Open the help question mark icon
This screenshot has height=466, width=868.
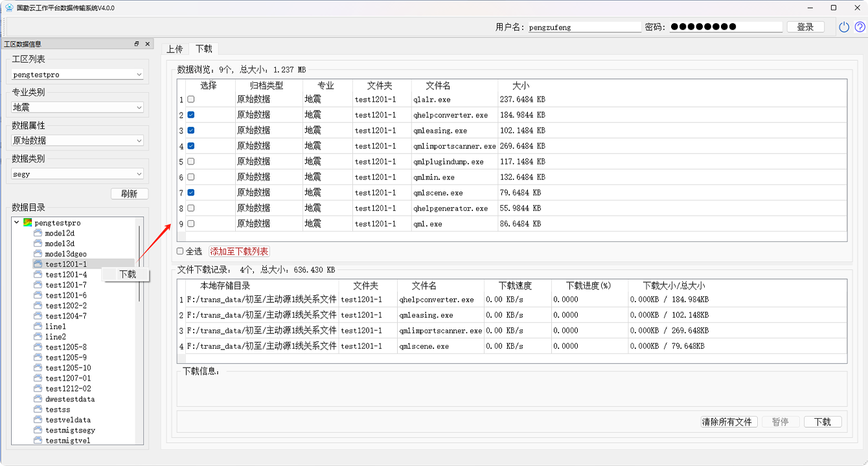click(860, 27)
